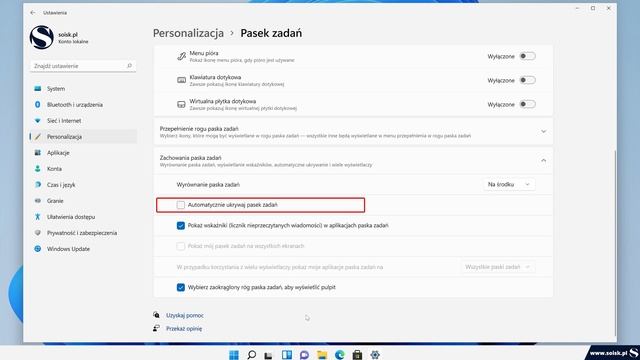
Task: Click the help icon beside Uzyskaj pomoc
Action: pyautogui.click(x=156, y=315)
